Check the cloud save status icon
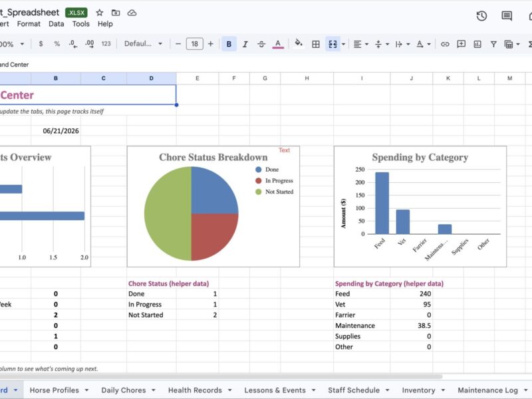 pos(132,13)
